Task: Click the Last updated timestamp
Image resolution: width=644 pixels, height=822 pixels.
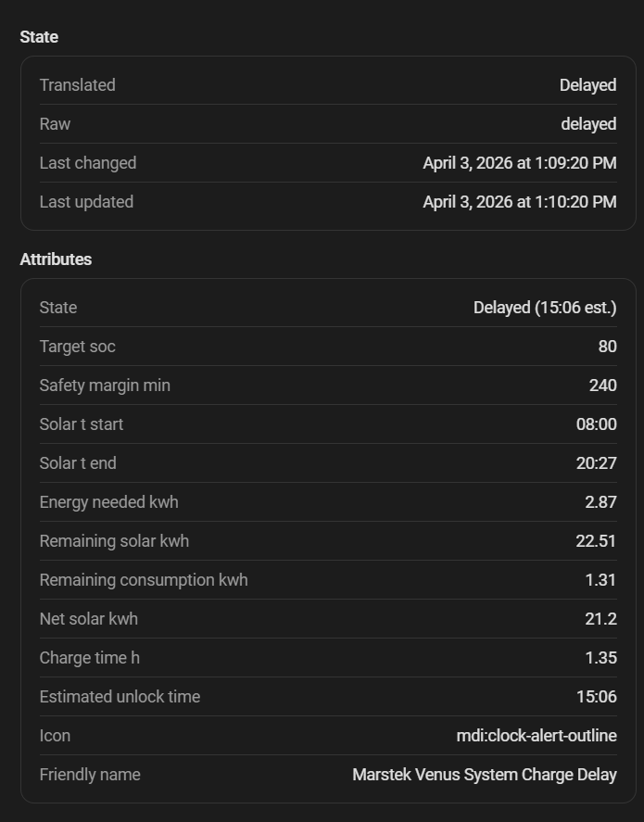Action: coord(519,202)
